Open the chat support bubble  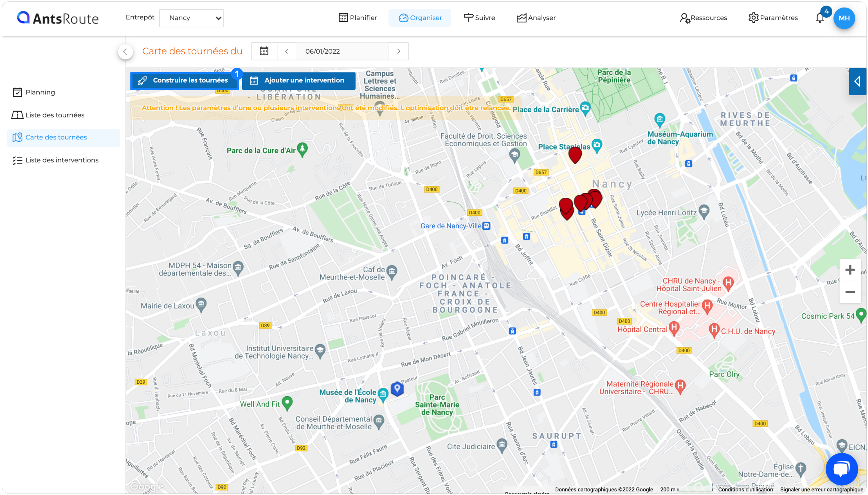(x=842, y=469)
